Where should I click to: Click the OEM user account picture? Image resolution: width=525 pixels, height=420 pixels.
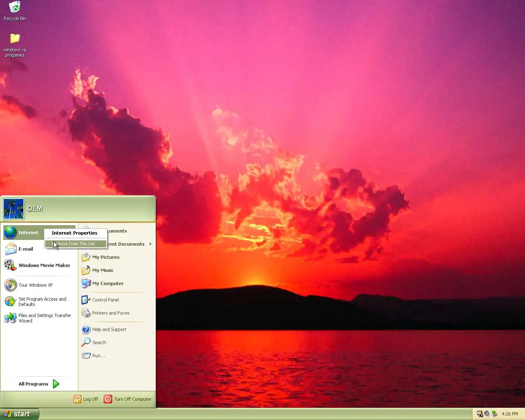14,209
